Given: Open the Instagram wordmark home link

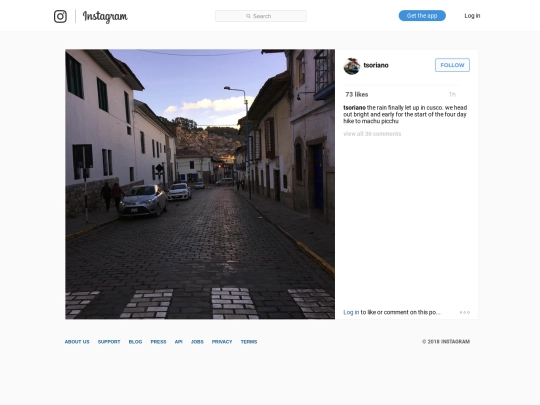Looking at the screenshot, I should [x=105, y=17].
